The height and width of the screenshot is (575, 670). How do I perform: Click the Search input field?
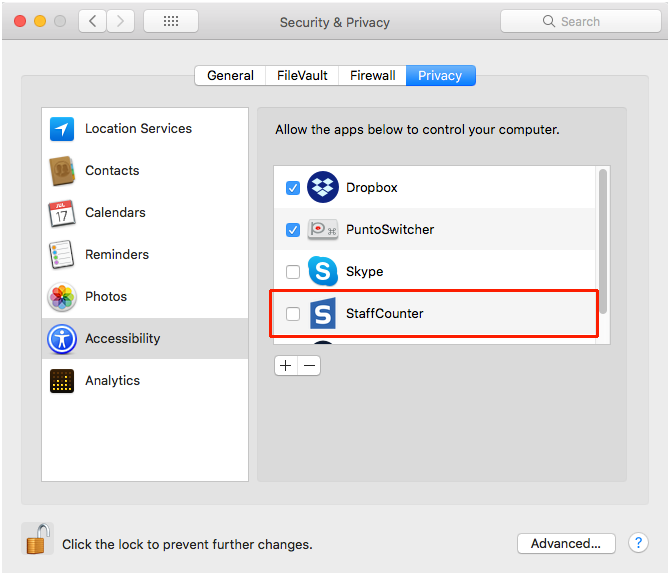coord(580,21)
